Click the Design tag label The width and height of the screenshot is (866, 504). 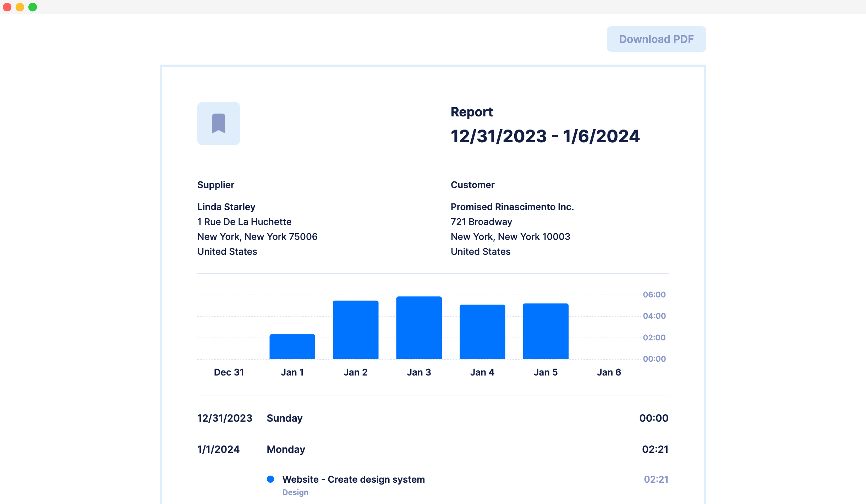(x=295, y=493)
